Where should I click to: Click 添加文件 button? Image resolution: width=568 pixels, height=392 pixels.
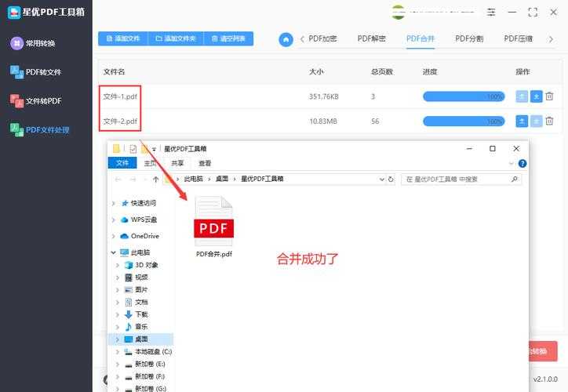click(123, 38)
